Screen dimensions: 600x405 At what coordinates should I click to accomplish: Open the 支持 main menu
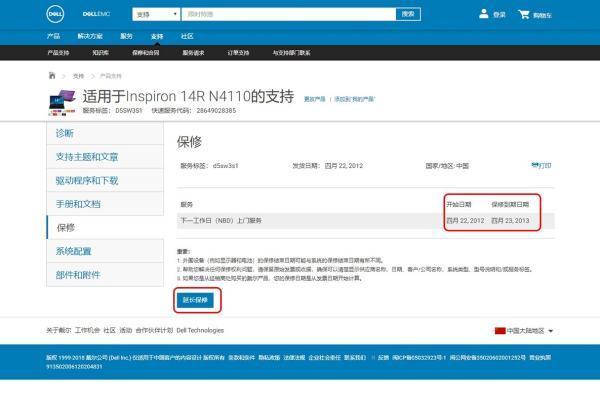click(157, 36)
